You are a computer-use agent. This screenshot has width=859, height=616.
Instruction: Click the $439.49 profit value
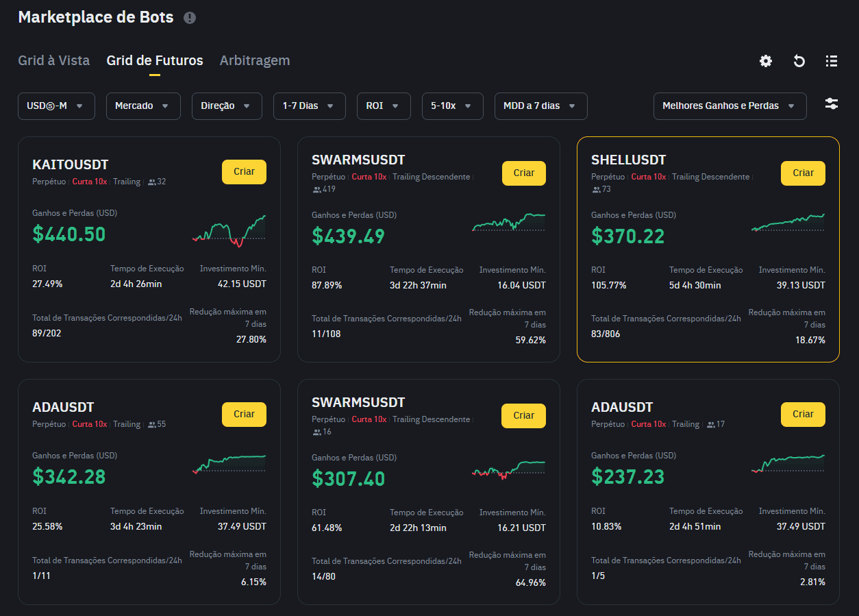point(349,236)
